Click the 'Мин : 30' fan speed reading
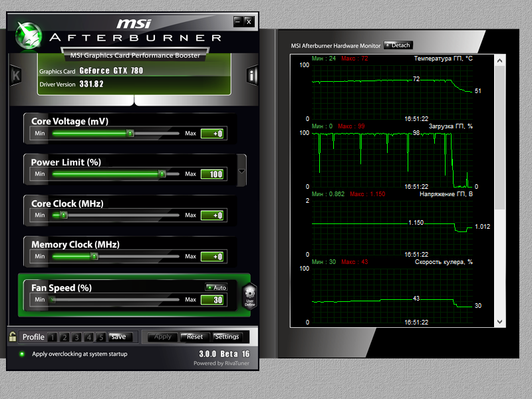This screenshot has width=532, height=399. [x=324, y=262]
